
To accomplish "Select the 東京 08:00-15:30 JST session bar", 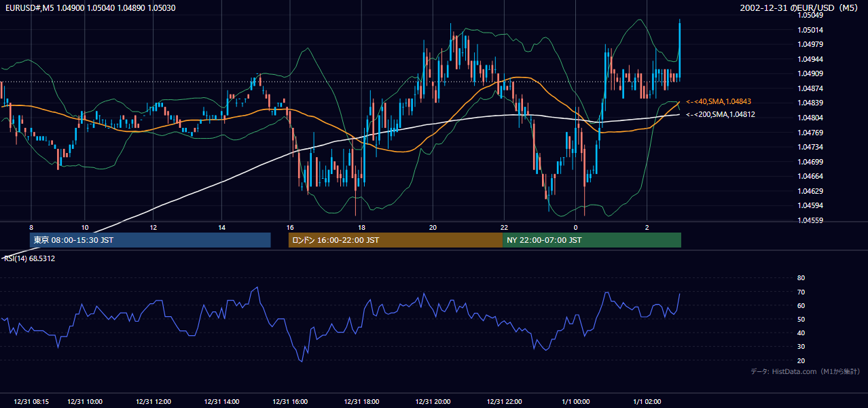I will coord(150,240).
